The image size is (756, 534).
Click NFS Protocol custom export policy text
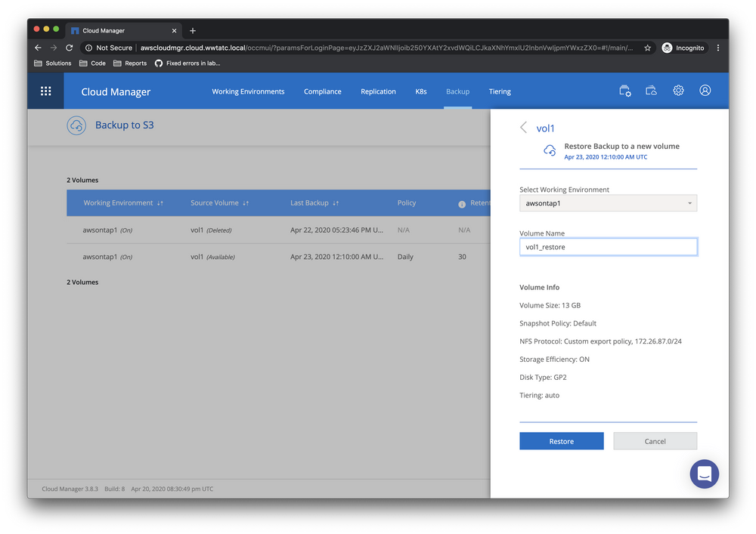[x=600, y=341]
